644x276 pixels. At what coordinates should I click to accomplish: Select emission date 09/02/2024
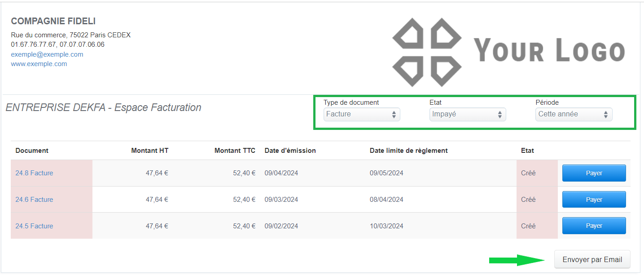[x=281, y=226]
